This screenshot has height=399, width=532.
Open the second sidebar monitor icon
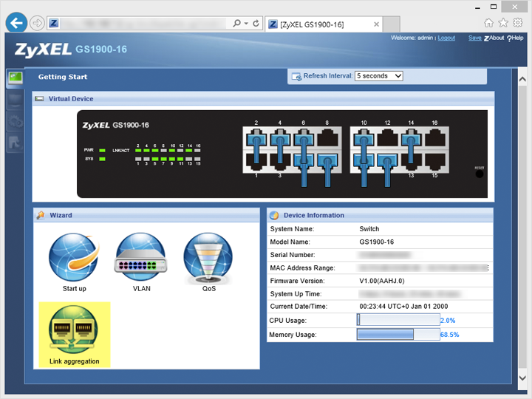16,100
